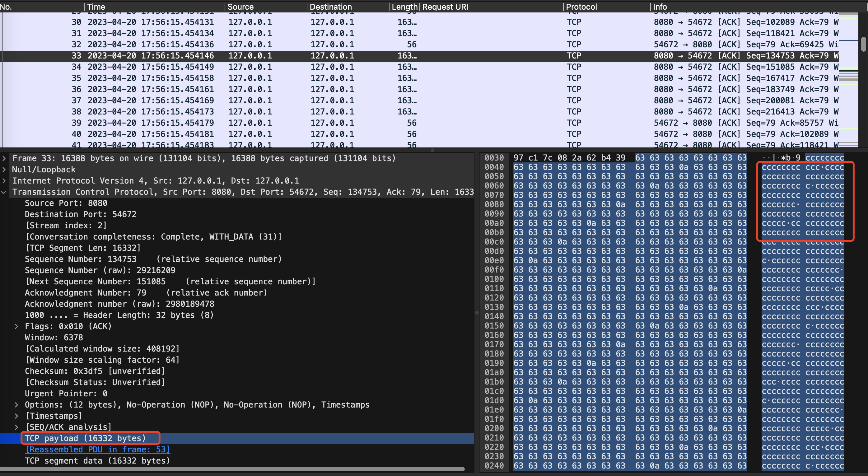Select packet 37 with Seq=200081
The width and height of the screenshot is (868, 476).
419,100
